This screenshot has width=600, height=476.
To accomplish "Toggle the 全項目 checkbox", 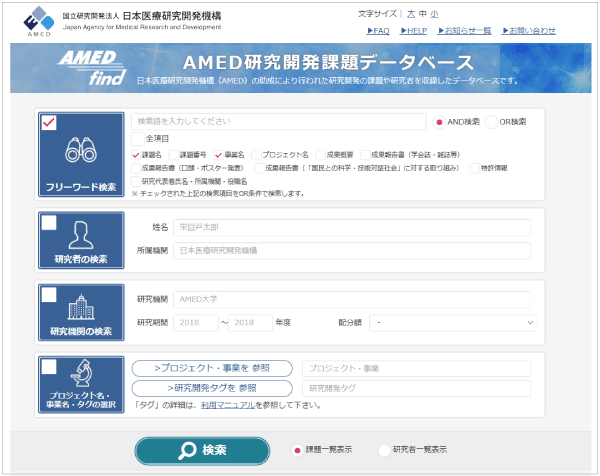I will point(137,139).
